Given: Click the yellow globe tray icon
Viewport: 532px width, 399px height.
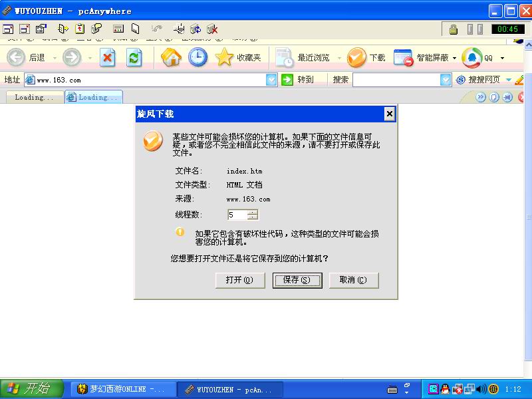Looking at the screenshot, I should click(493, 389).
